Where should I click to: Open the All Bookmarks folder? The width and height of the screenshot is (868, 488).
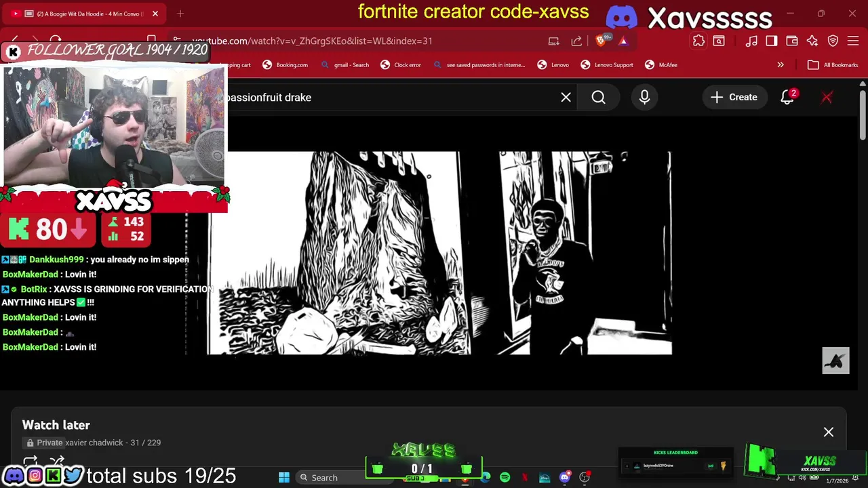pyautogui.click(x=833, y=65)
